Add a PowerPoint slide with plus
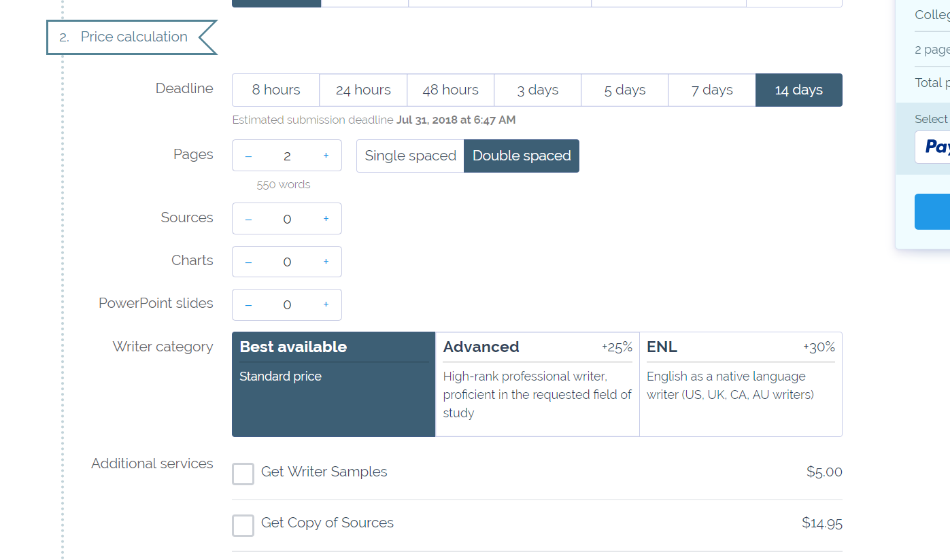Screen dimensions: 950x560 tap(326, 304)
